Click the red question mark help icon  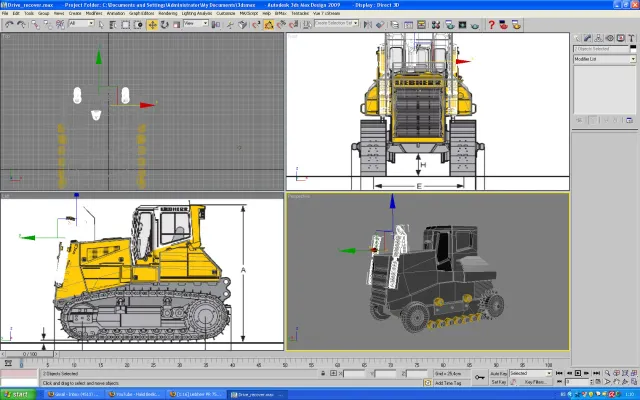pyautogui.click(x=491, y=25)
